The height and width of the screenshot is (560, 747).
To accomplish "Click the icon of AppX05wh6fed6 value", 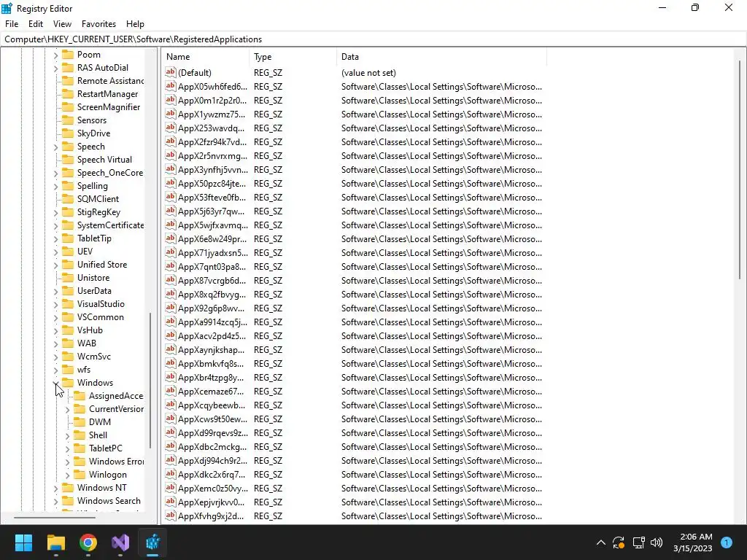I will (x=171, y=86).
